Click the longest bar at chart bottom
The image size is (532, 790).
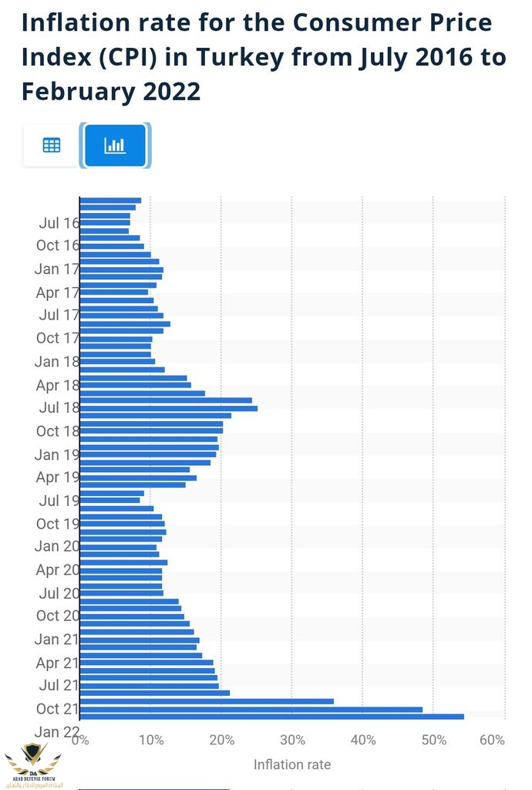click(272, 717)
